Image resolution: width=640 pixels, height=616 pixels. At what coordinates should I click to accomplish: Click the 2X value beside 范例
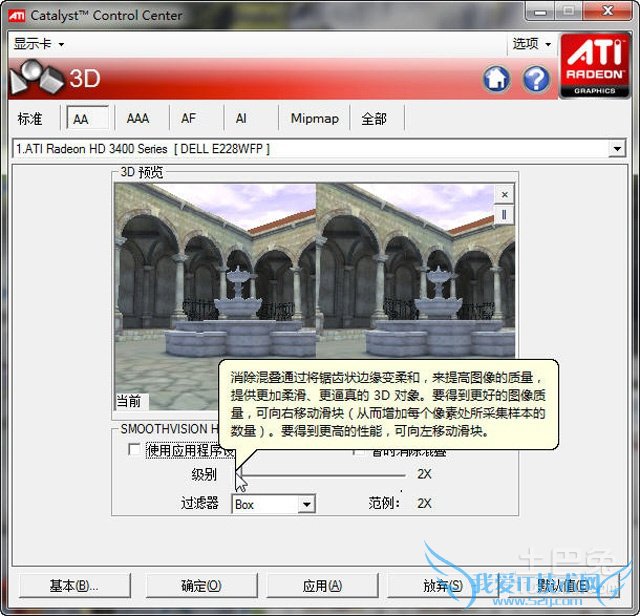click(x=424, y=503)
